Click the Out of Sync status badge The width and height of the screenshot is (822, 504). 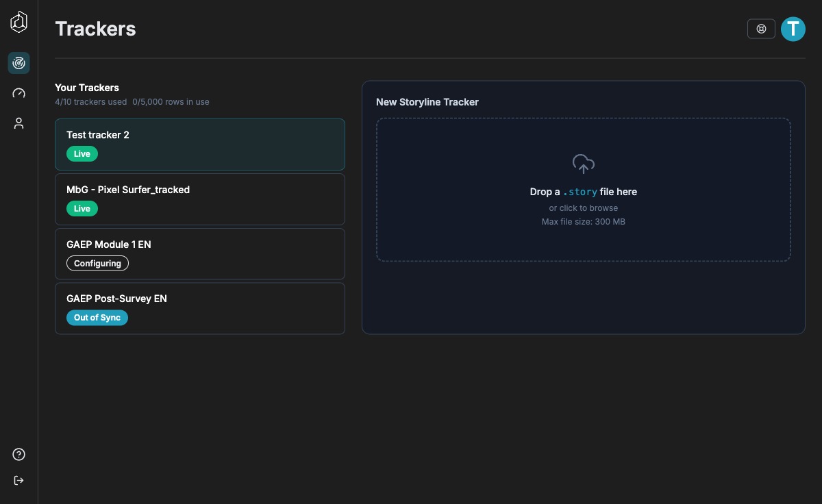tap(97, 318)
